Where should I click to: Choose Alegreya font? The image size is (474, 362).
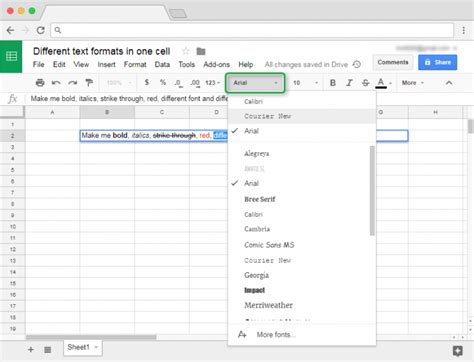299,153
